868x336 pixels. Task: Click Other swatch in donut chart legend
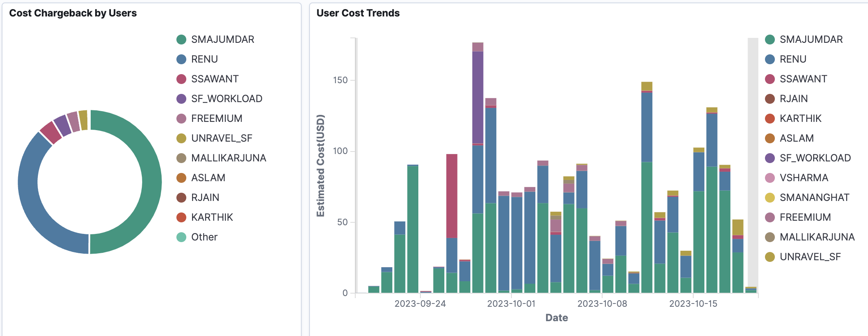point(181,237)
